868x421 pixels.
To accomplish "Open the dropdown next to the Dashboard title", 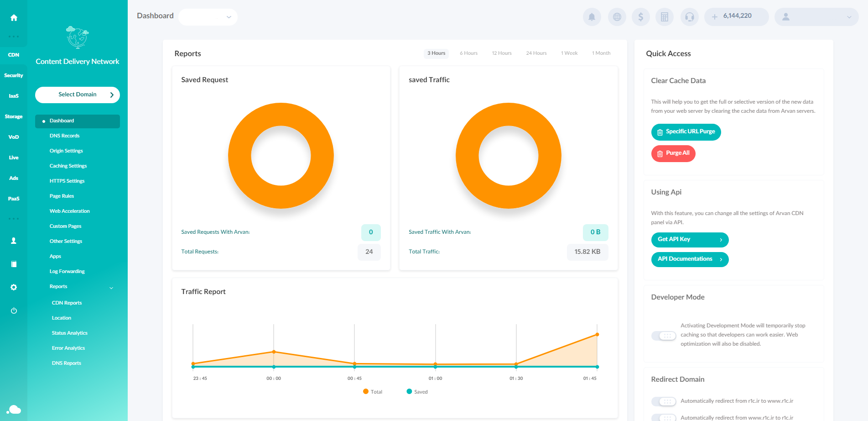I will click(x=208, y=17).
